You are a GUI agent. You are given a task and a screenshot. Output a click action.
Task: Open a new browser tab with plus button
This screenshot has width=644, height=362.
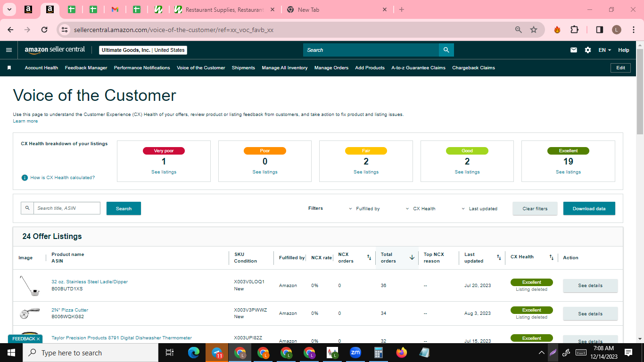point(402,9)
